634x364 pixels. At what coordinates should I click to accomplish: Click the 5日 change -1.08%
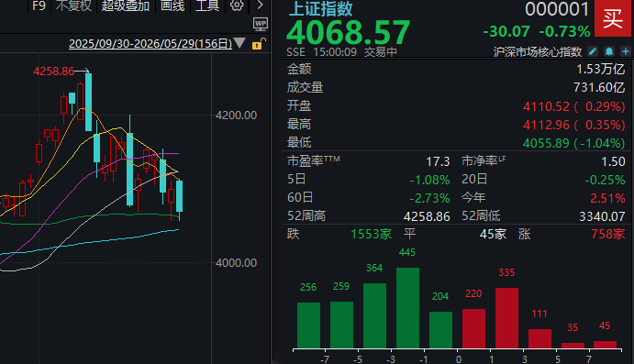429,180
